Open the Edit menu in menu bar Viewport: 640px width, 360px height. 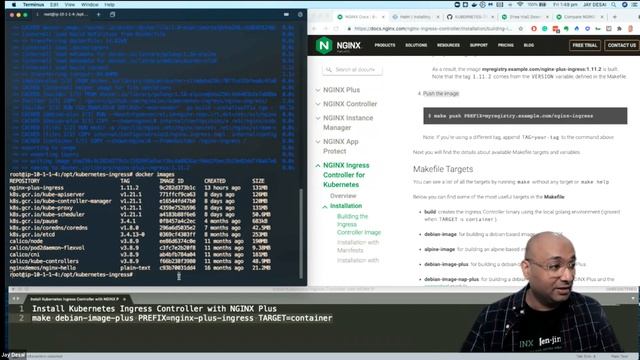pos(54,4)
